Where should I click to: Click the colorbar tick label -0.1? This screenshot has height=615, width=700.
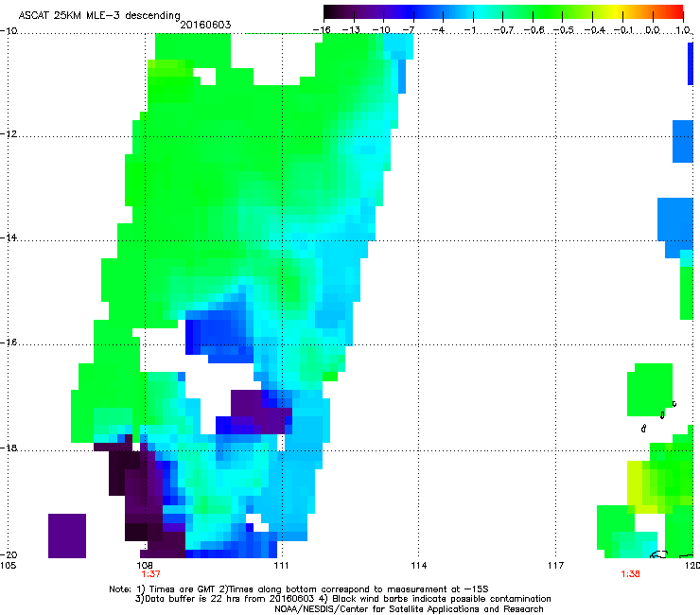[x=623, y=30]
